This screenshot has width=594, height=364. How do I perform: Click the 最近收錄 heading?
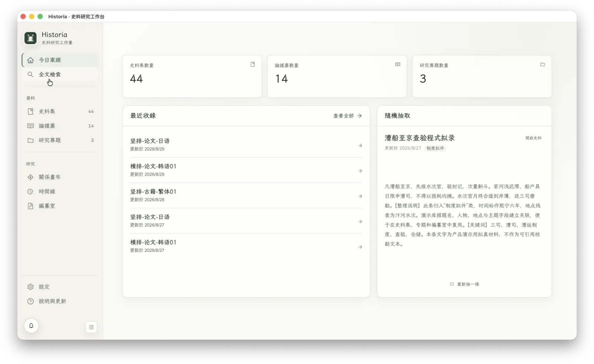(x=143, y=116)
